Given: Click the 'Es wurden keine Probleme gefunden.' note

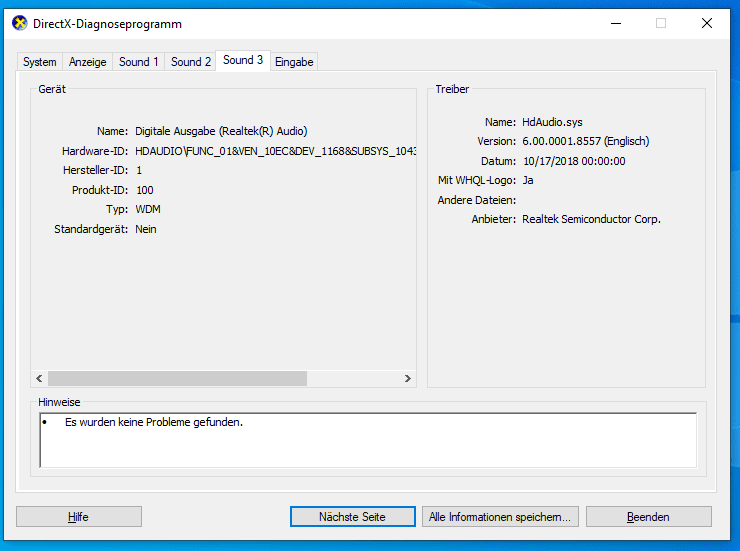Looking at the screenshot, I should pos(154,422).
